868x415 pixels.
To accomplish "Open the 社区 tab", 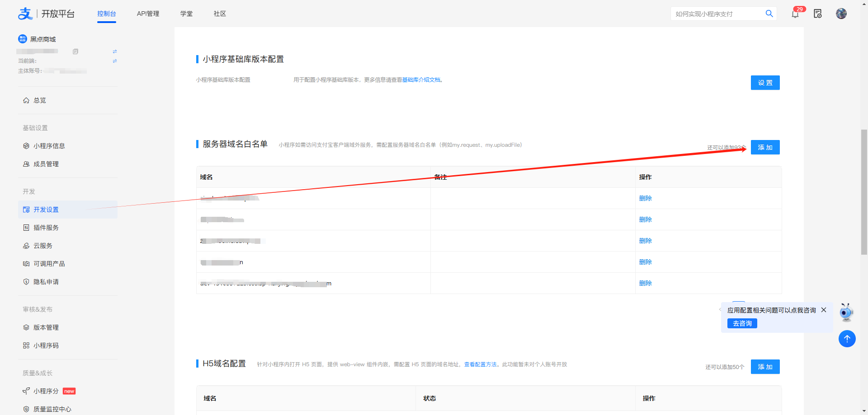I will point(220,14).
